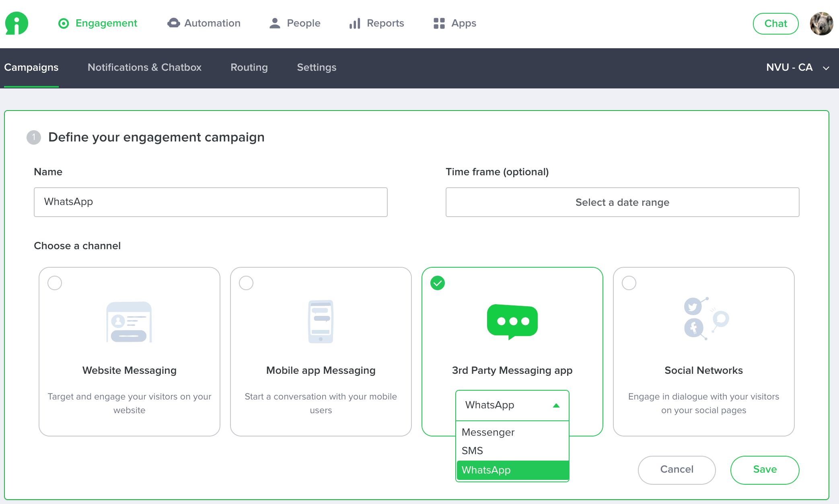Click the Social Networks card title
Image resolution: width=839 pixels, height=504 pixels.
click(x=703, y=371)
